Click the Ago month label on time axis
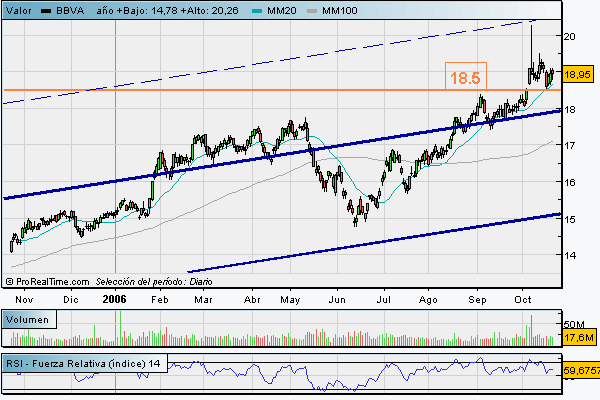The height and width of the screenshot is (400, 600). (428, 300)
